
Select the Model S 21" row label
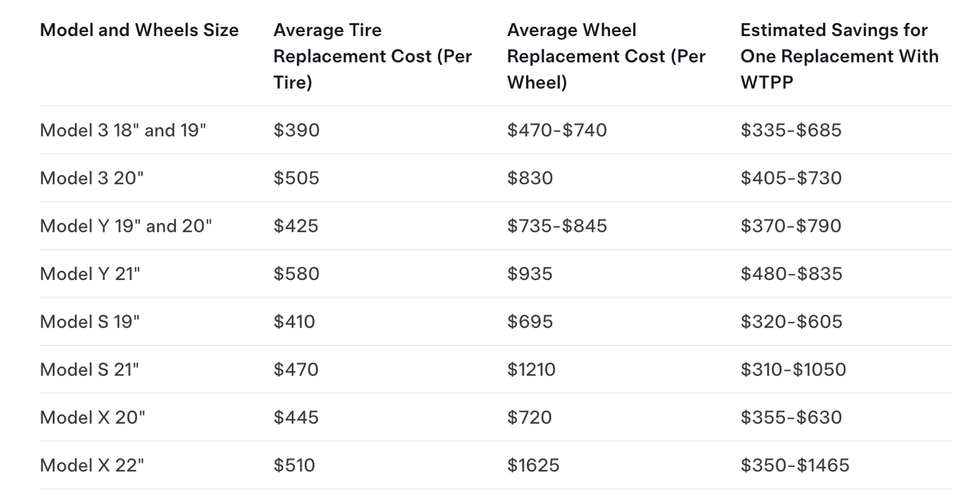click(x=90, y=369)
